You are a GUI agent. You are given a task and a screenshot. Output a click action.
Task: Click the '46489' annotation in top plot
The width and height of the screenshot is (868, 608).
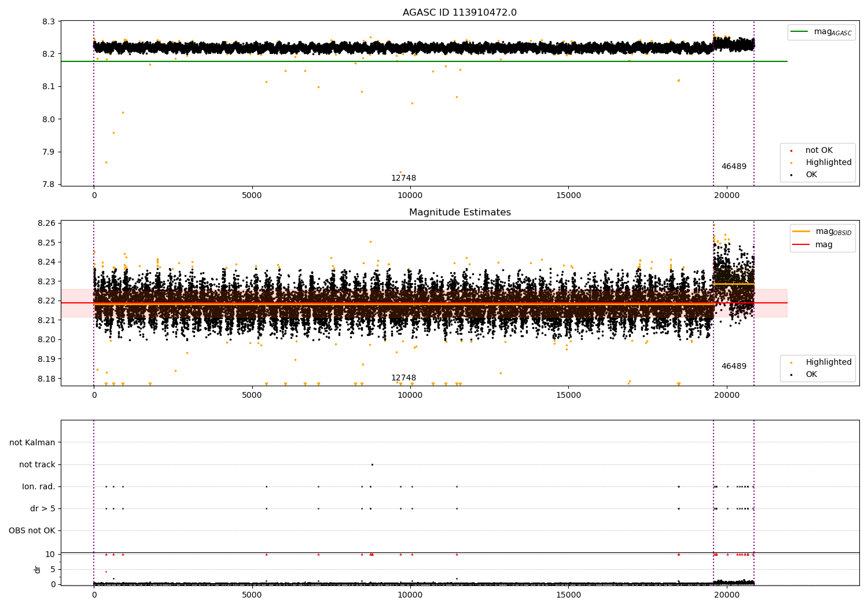[x=733, y=167]
